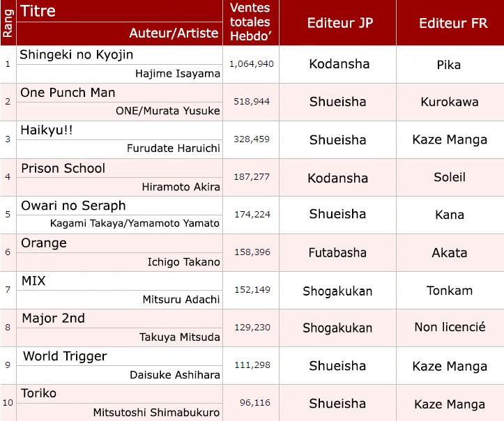Screen dimensions: 504x421
Task: Select author 'Hiramoto Akira'
Action: [x=181, y=187]
